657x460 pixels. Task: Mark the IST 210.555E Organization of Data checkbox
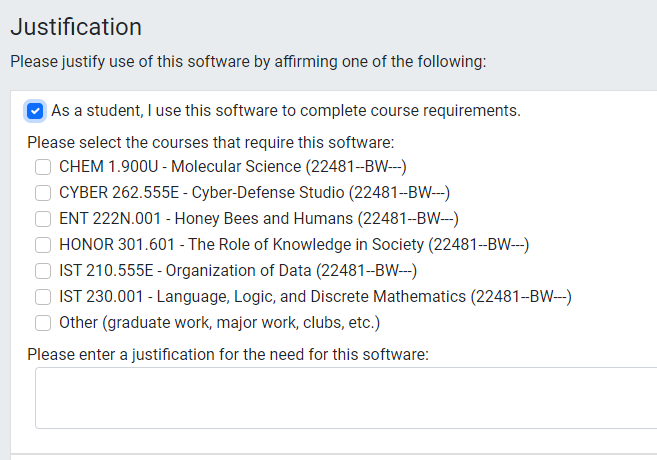point(43,270)
